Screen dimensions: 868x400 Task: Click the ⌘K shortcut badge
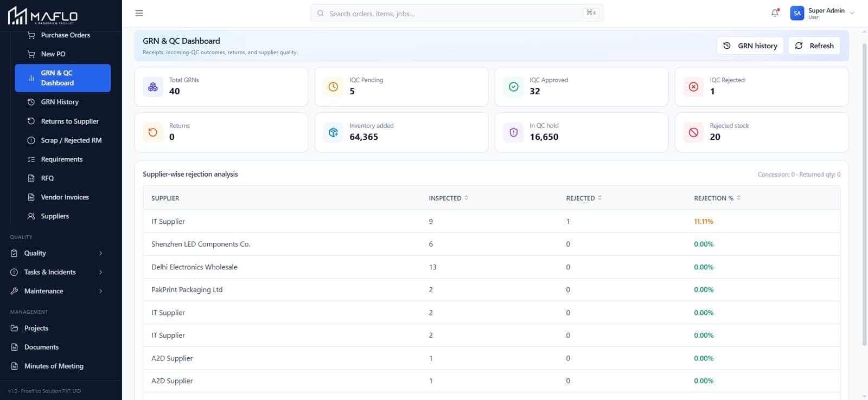591,13
